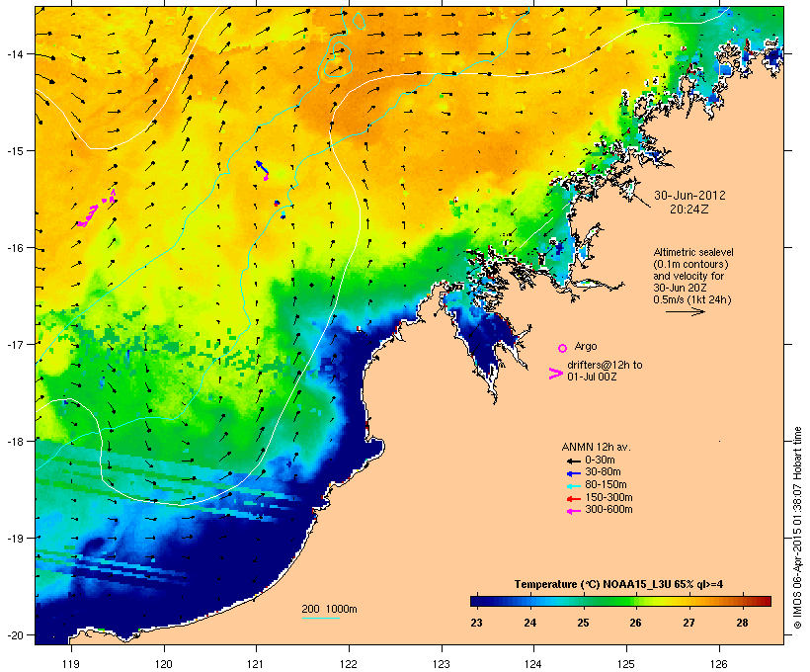Image resolution: width=810 pixels, height=672 pixels.
Task: Click the latitude axis label -16
Action: [14, 248]
